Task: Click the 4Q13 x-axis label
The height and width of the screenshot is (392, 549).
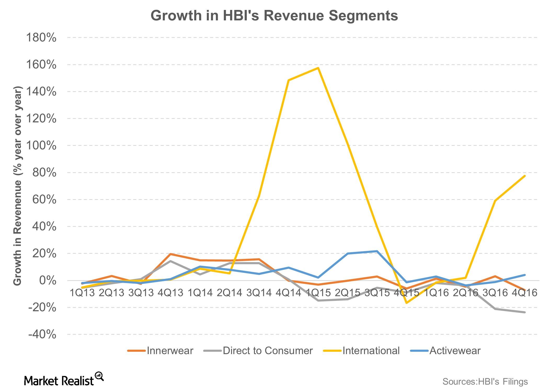Action: tap(171, 293)
